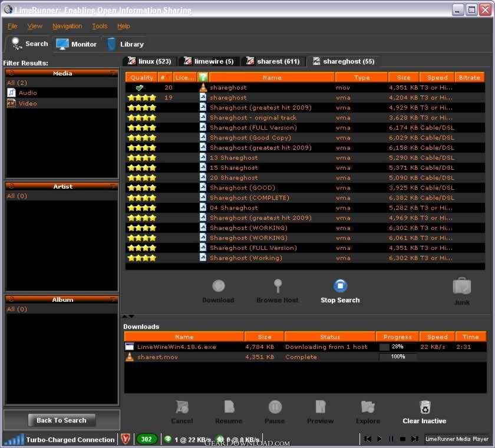
Task: Click the 100% download progress bar
Action: click(x=398, y=357)
